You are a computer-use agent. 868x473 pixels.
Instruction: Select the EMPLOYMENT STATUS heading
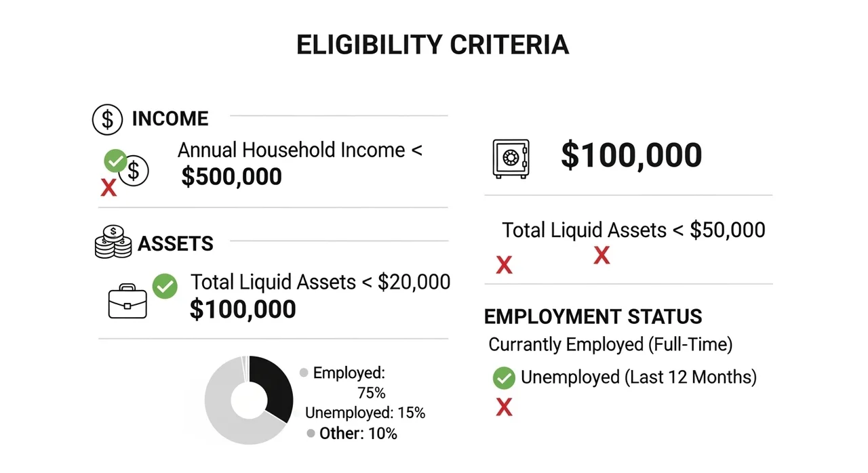[593, 316]
